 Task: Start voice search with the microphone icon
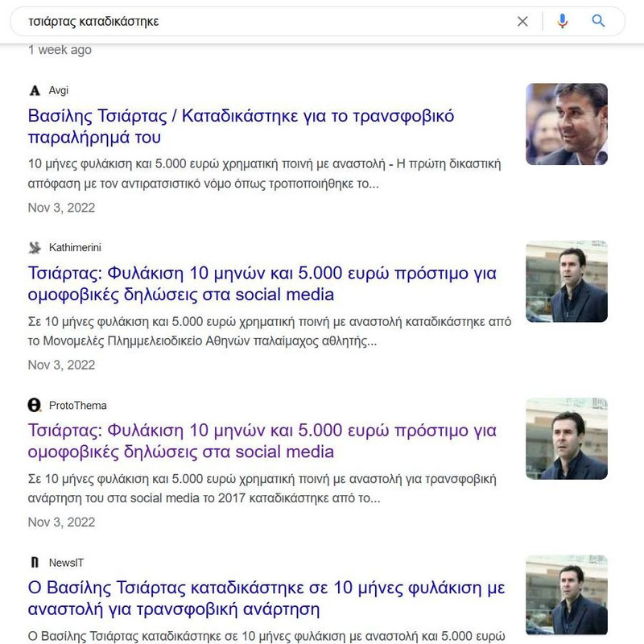(562, 21)
